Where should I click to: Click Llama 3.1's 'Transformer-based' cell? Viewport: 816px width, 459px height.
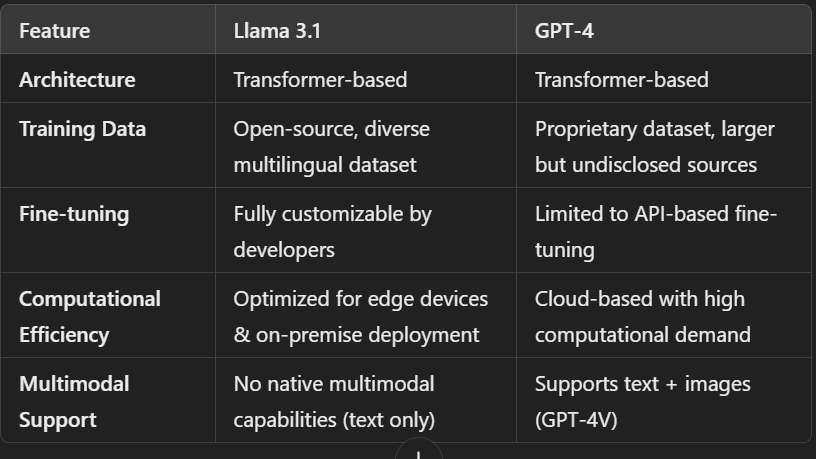pos(320,80)
